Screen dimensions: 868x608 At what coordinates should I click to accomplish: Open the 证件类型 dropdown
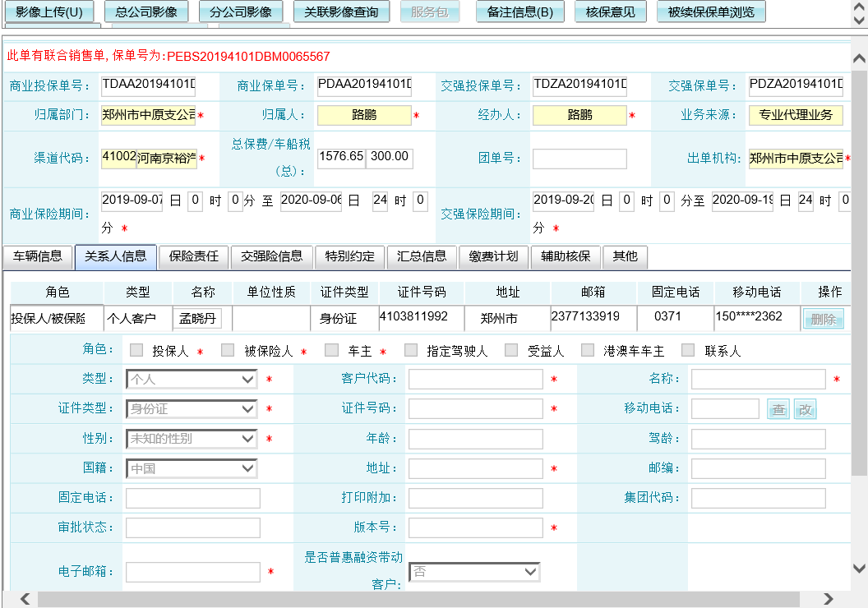click(x=192, y=409)
